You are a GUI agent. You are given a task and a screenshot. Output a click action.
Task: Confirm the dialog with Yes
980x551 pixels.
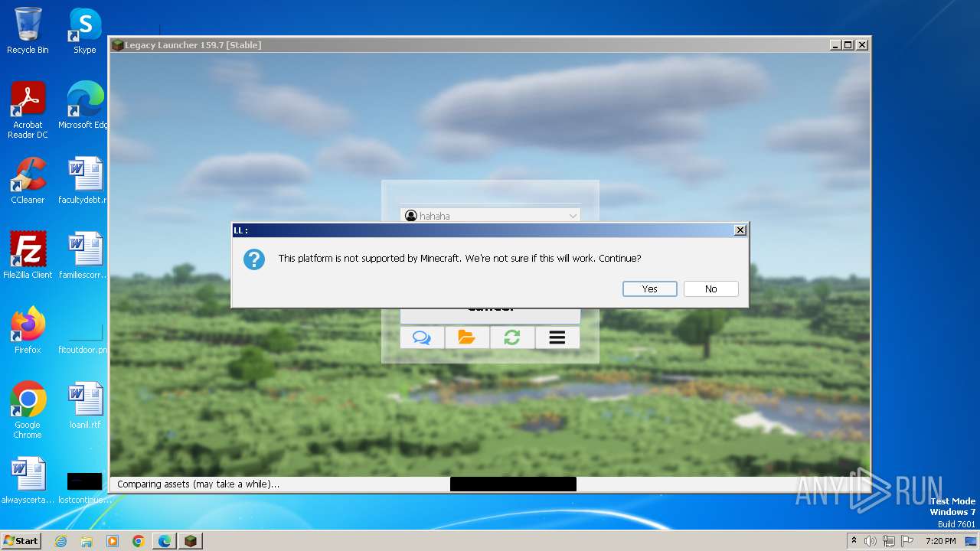(x=649, y=289)
